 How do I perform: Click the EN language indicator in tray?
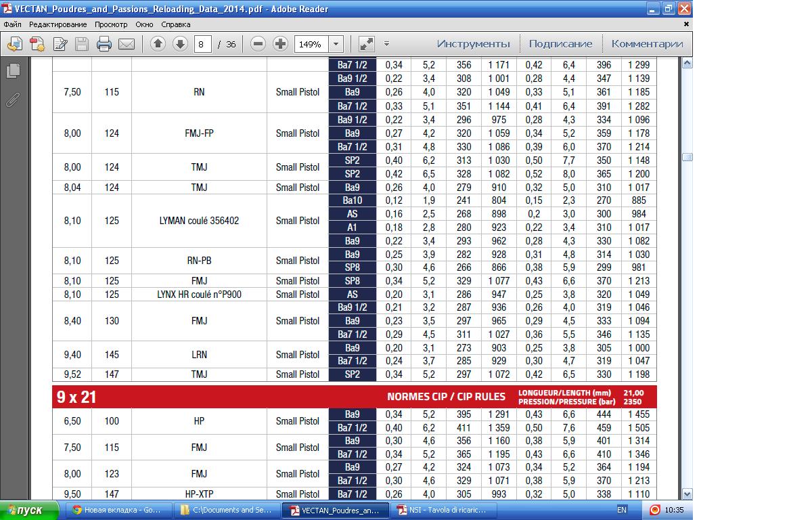click(622, 510)
